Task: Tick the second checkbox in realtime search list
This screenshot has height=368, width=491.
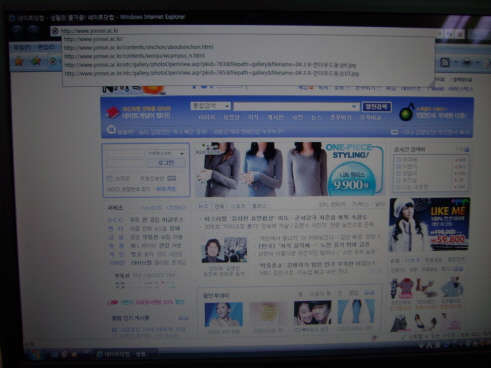Action: 398,166
